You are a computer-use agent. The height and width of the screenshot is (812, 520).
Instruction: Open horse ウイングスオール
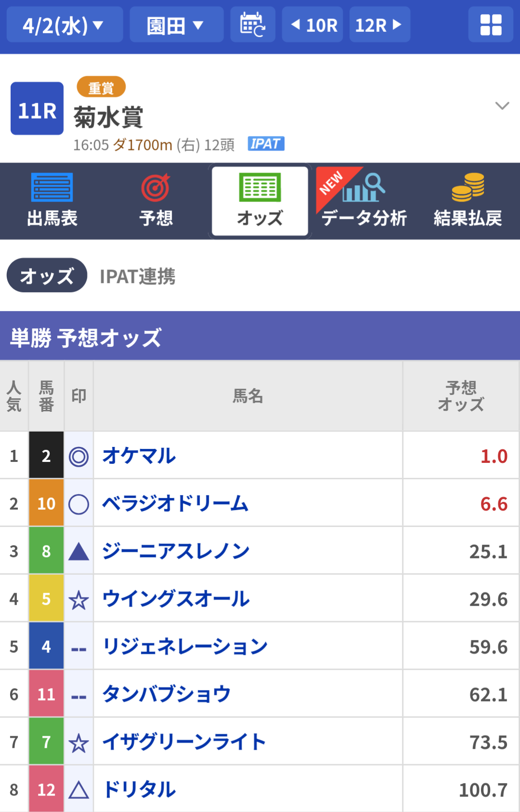pyautogui.click(x=176, y=599)
